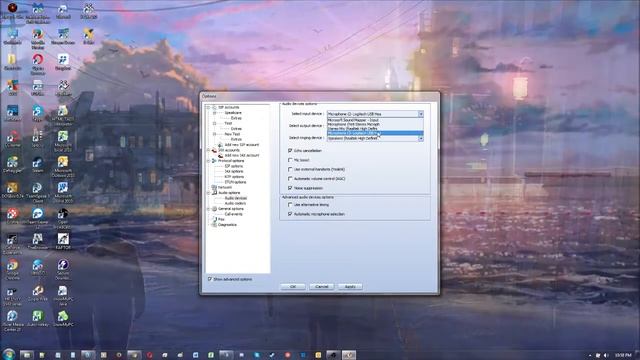Open the TeamViewer desktop icon
Screen dimensions: 640x360
(x=38, y=218)
